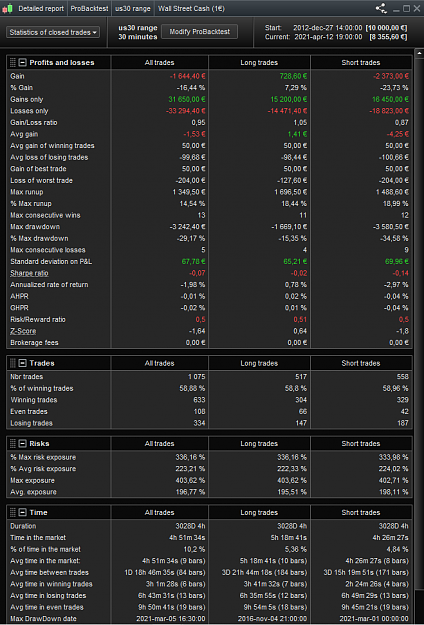
Task: Click the start capital [10 000,00 €]
Action: point(386,28)
